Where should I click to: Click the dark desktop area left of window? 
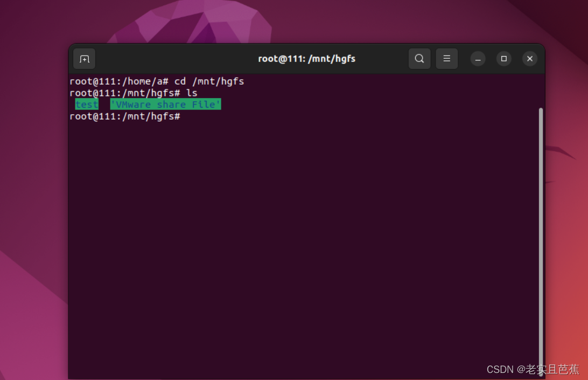32,216
